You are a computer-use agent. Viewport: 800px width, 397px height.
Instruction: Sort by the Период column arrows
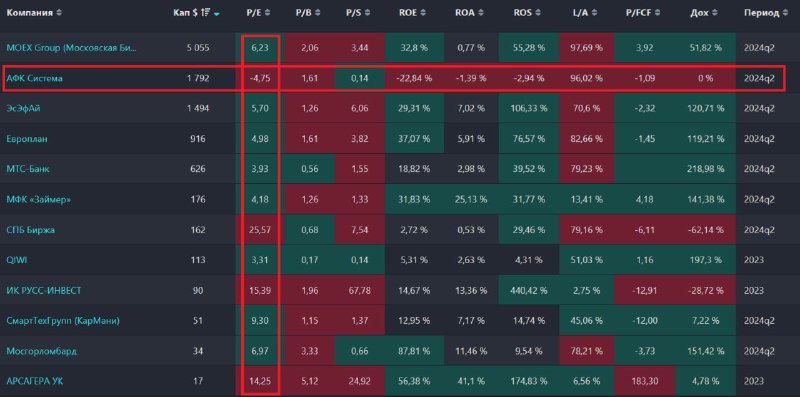coord(784,13)
